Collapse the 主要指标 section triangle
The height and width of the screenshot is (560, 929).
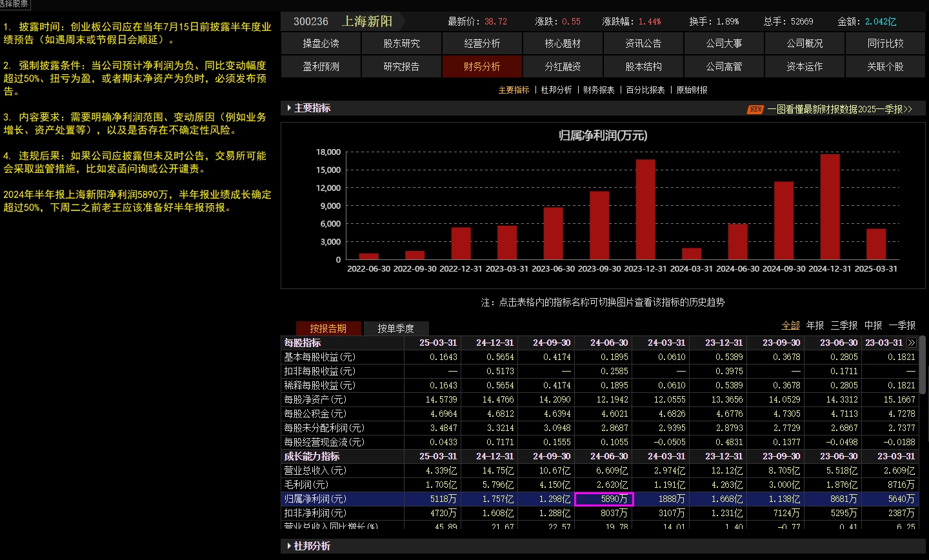289,108
